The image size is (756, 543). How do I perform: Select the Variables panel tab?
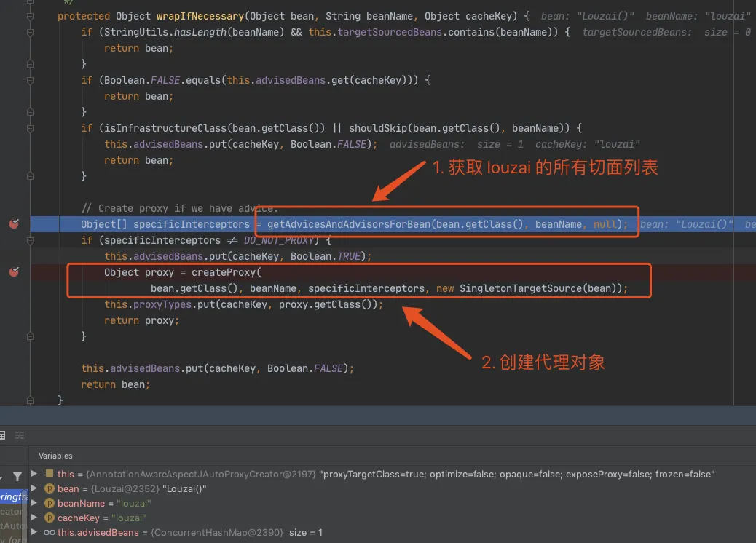[x=55, y=456]
